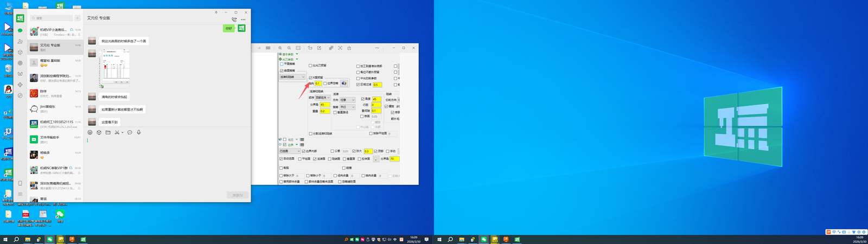Click the yellow 分界角 70 field

pyautogui.click(x=394, y=159)
